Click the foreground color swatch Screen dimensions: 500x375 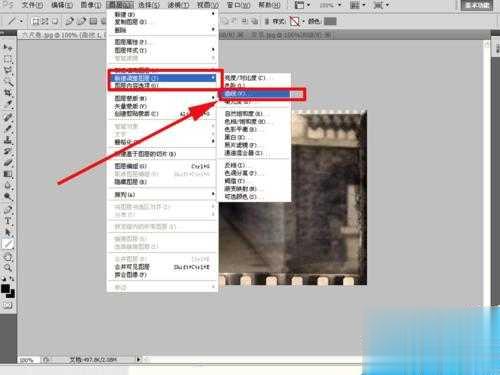pyautogui.click(x=5, y=288)
